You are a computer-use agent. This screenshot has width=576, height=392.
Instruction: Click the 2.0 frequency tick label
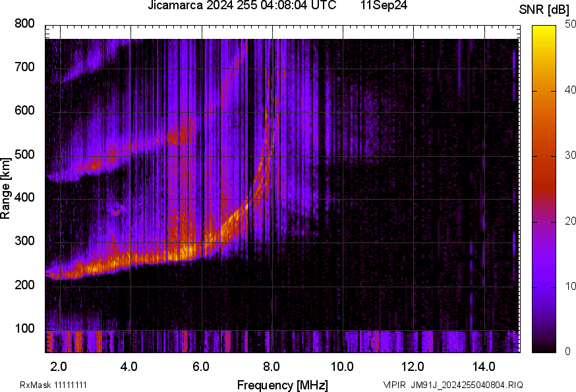[59, 366]
